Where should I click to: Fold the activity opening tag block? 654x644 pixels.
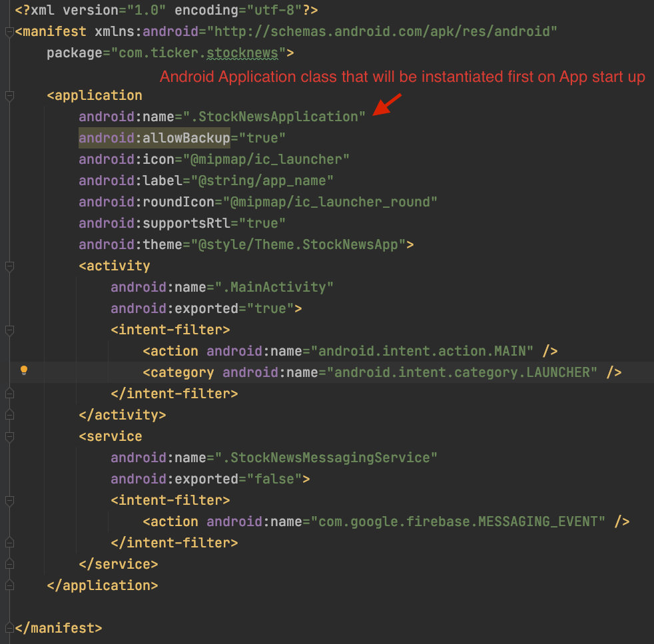click(9, 266)
